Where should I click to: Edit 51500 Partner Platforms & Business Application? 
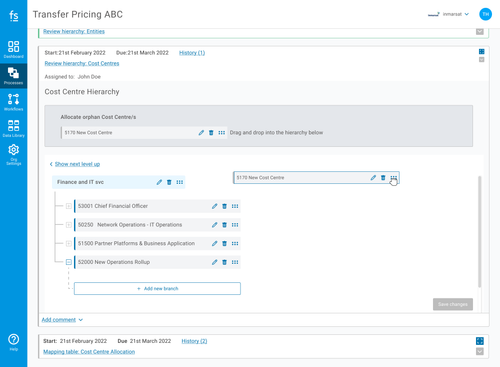(214, 244)
